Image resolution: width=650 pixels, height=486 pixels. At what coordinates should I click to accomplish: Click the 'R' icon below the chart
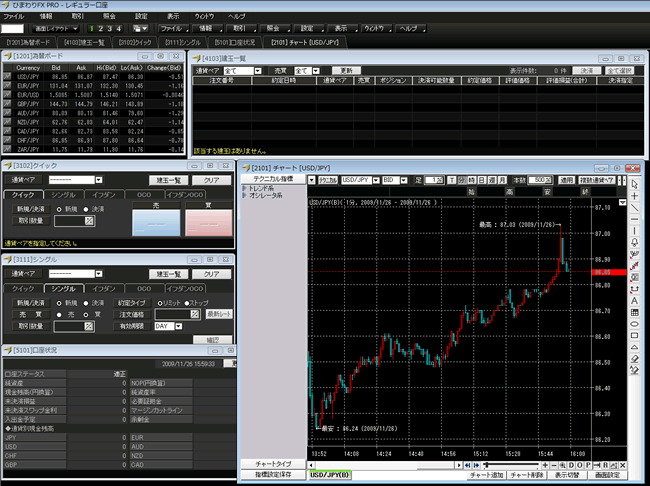pyautogui.click(x=605, y=465)
